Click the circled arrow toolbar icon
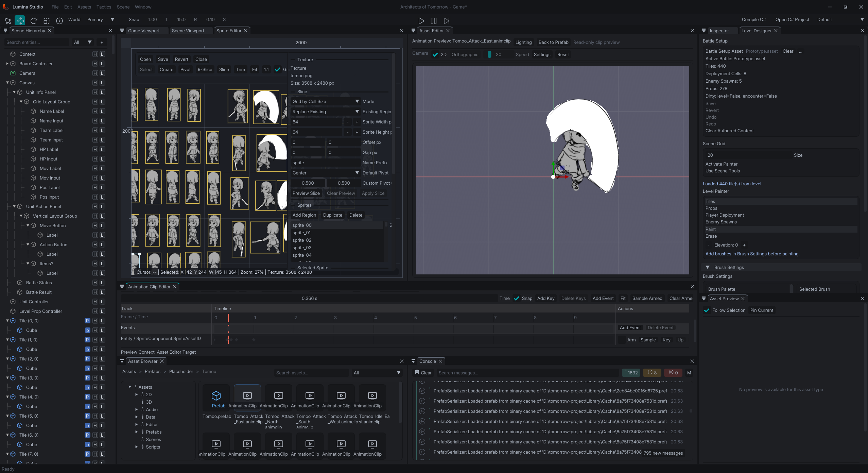This screenshot has height=473, width=868. tap(59, 21)
